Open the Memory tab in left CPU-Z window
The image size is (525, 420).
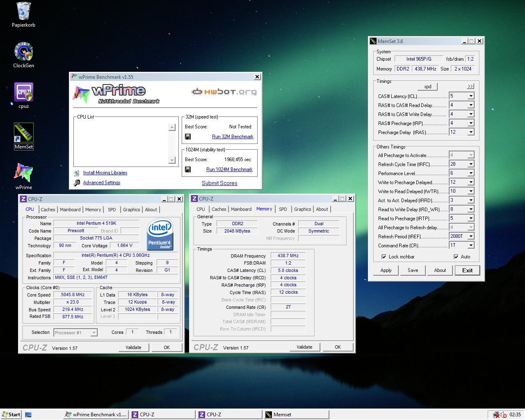click(x=93, y=210)
